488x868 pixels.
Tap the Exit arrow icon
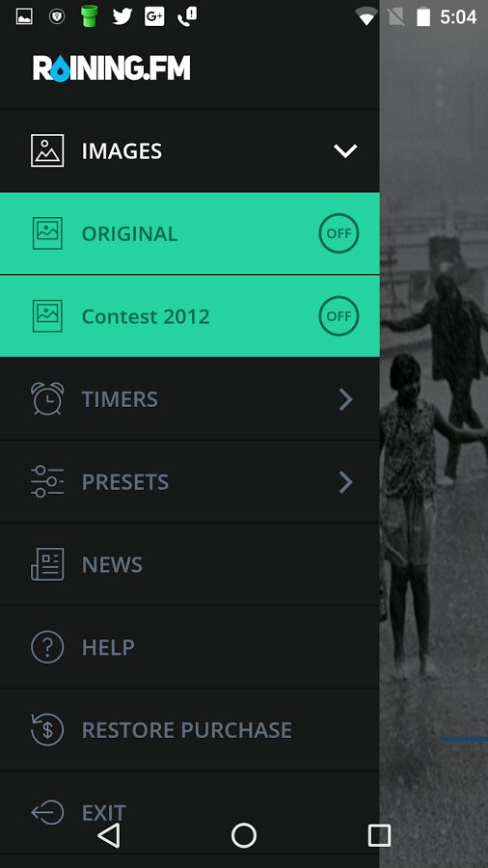point(47,812)
